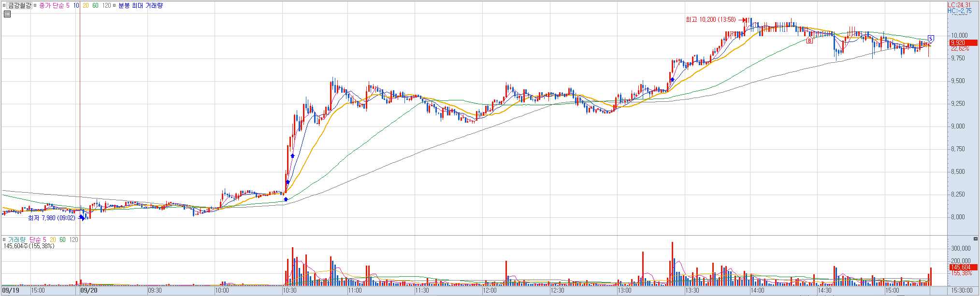Viewport: 980px width, 296px height.
Task: Click the 9,000 price axis label
Action: click(x=958, y=127)
